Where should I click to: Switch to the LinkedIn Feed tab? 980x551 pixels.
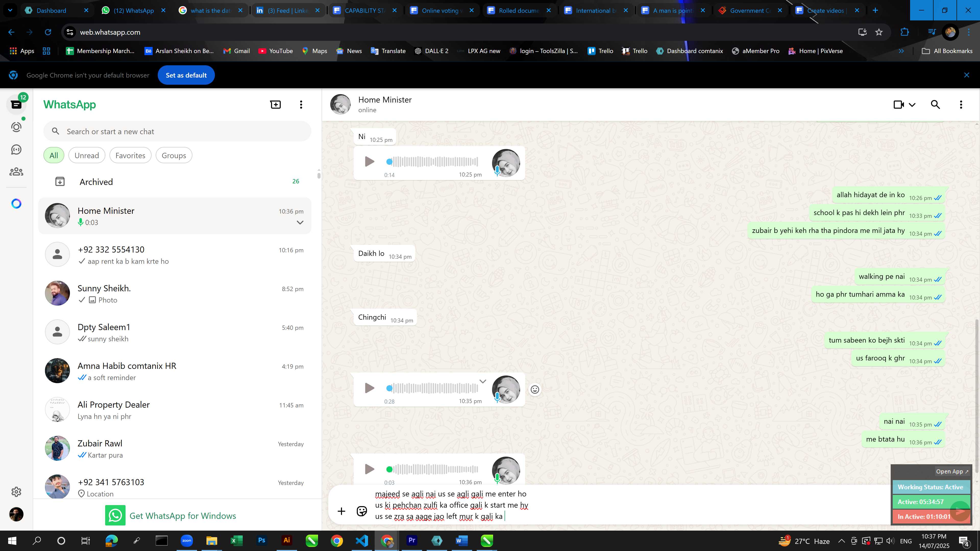point(288,11)
